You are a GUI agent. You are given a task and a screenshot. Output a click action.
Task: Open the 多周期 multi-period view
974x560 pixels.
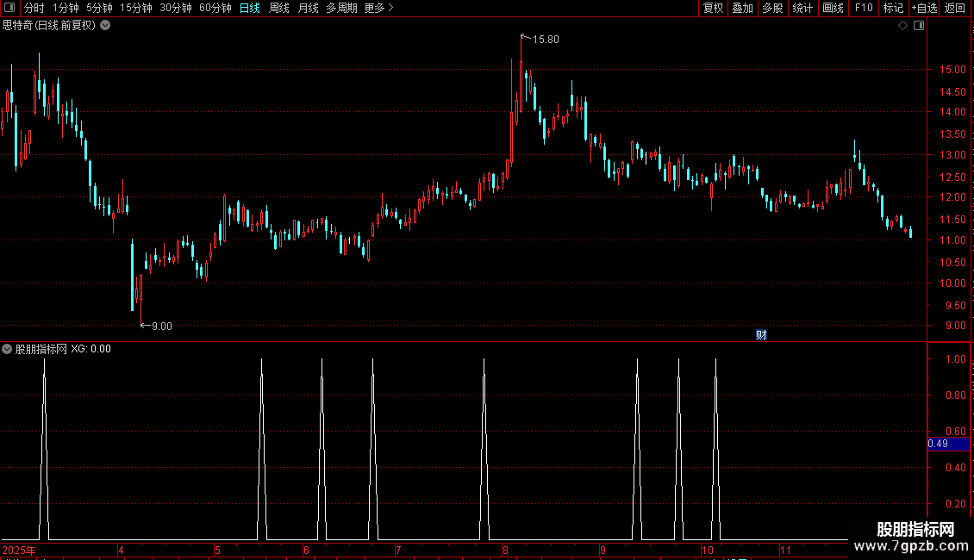coord(341,8)
